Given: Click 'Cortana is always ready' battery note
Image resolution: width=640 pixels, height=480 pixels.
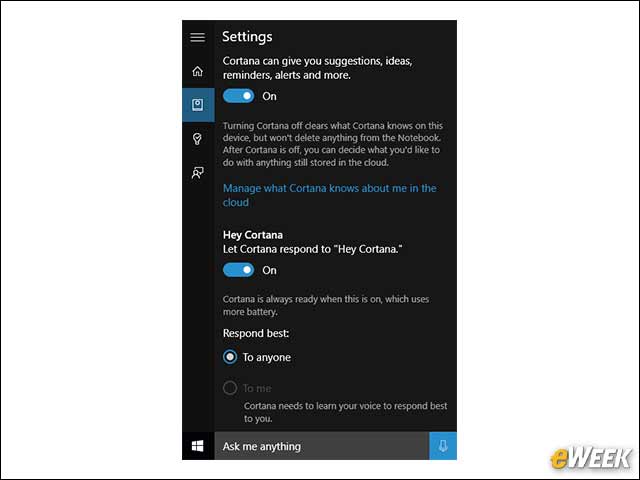Looking at the screenshot, I should [x=326, y=305].
